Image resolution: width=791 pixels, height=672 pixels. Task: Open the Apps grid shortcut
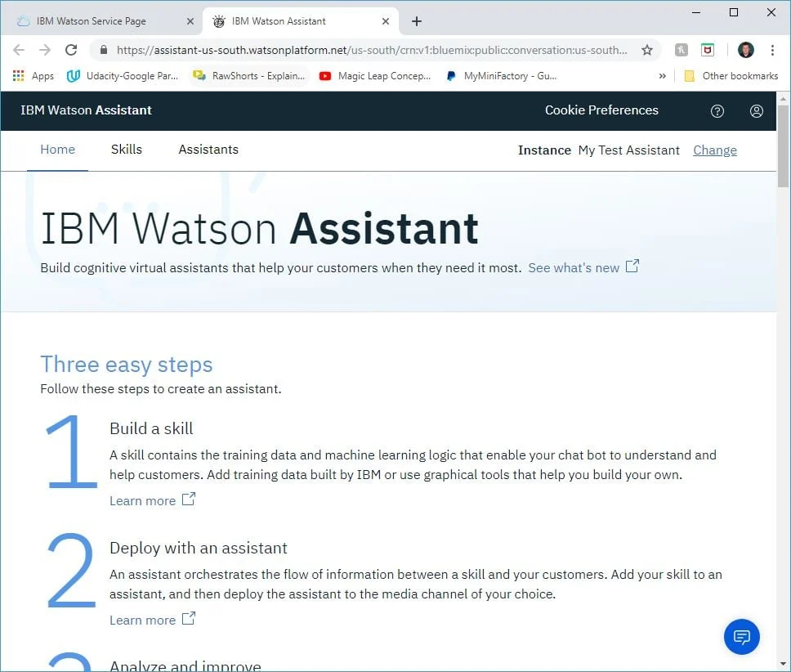pos(34,76)
